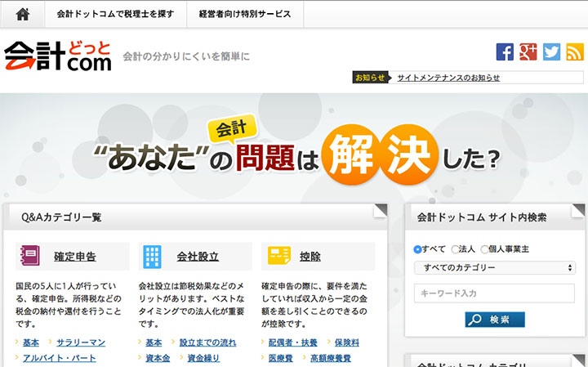Open the すべてのカテゴリー dropdown
The image size is (588, 367).
click(x=495, y=267)
